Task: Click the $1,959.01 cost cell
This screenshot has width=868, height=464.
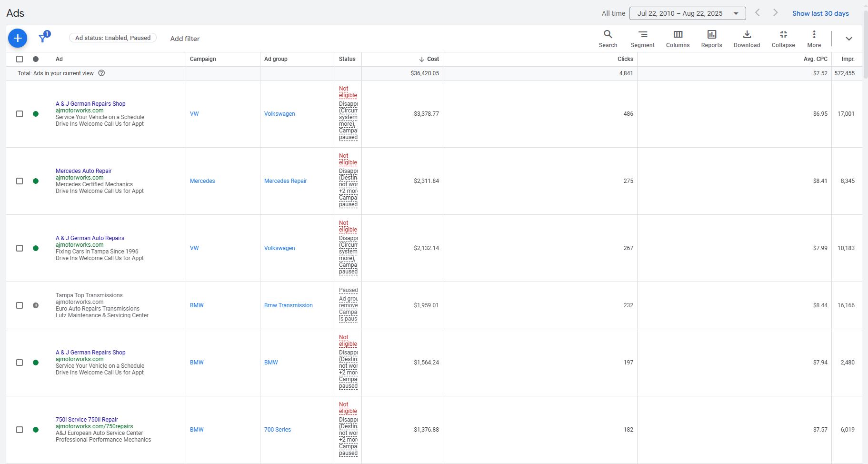Action: coord(426,305)
